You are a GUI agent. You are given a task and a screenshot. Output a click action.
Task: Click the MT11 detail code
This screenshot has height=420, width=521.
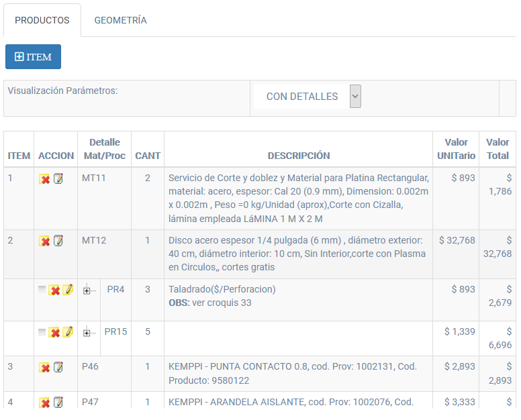(x=94, y=178)
